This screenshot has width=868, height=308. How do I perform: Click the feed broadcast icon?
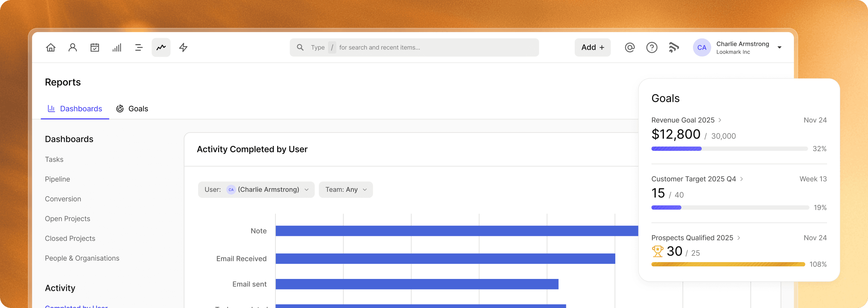pyautogui.click(x=674, y=47)
